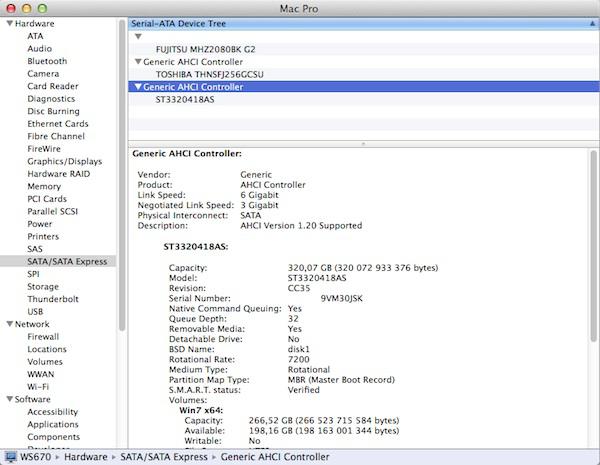Image resolution: width=600 pixels, height=465 pixels.
Task: Collapse the first unnamed device tree group
Action: pyautogui.click(x=138, y=35)
